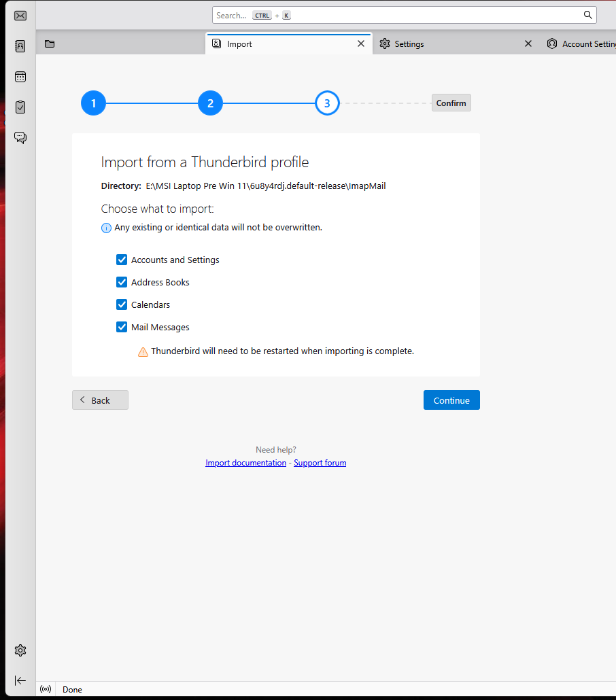Click the Done status text

[x=72, y=689]
